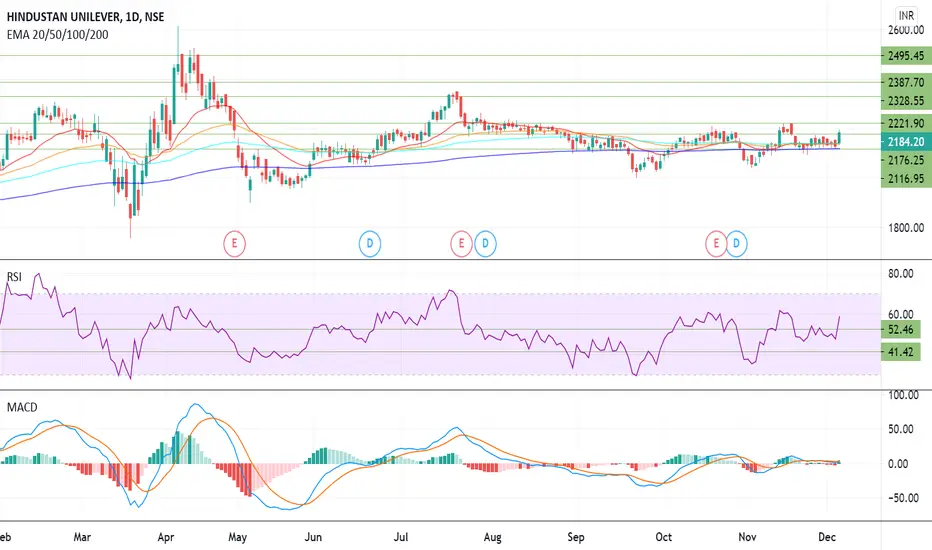Click the Jul label on time axis
932x550 pixels.
[401, 537]
